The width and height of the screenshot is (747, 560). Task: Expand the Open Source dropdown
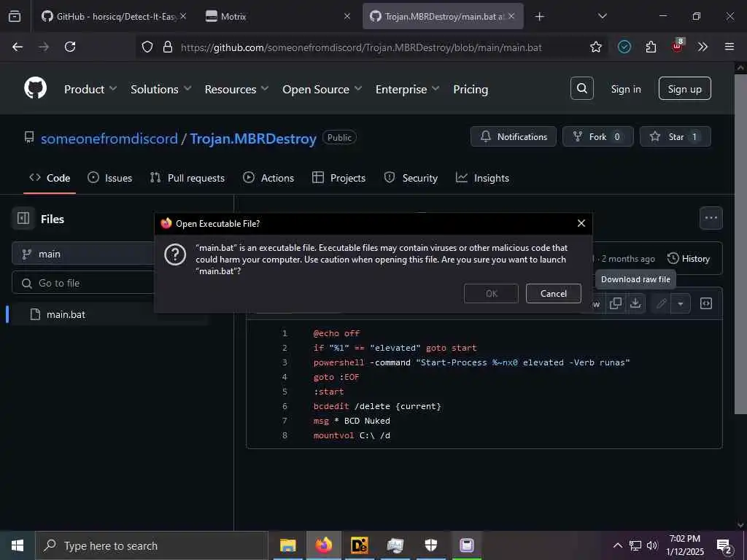point(322,89)
